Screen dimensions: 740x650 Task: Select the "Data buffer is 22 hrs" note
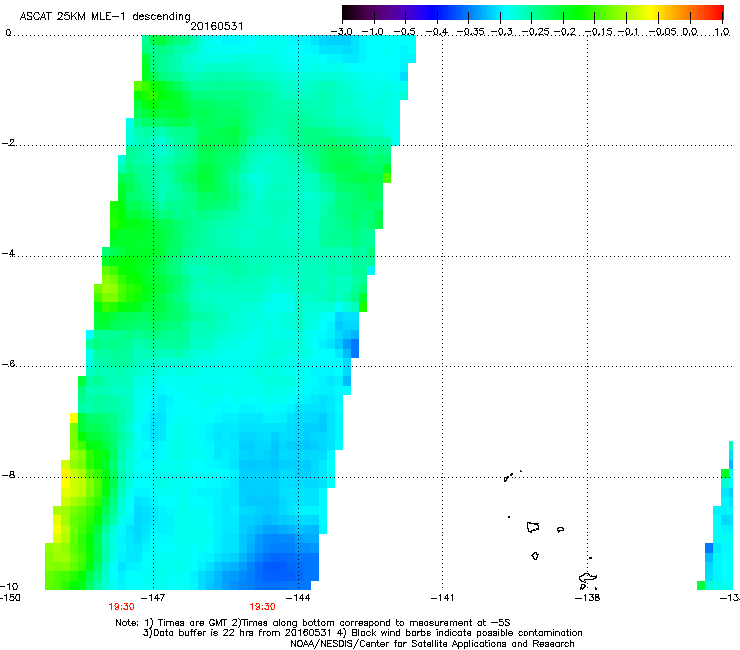click(239, 633)
